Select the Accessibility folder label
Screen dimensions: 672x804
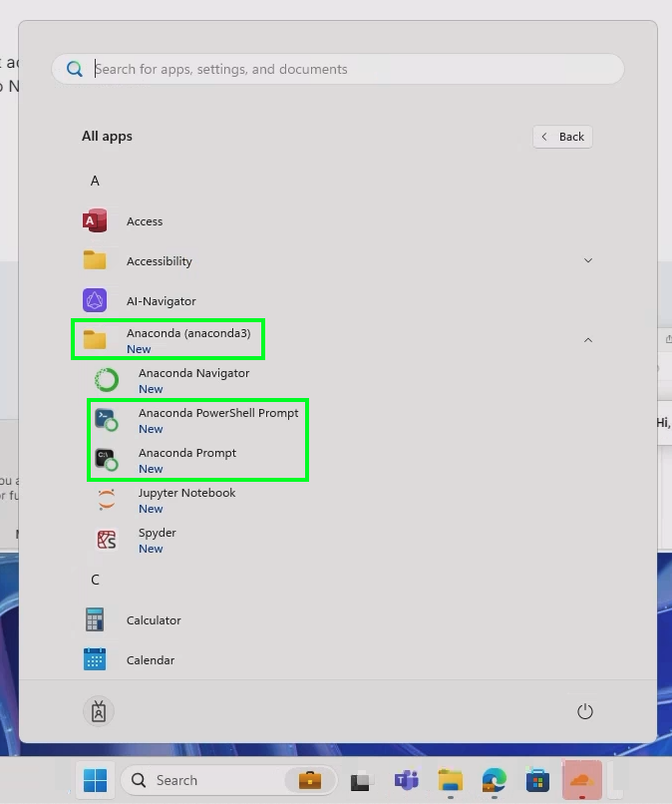[160, 261]
